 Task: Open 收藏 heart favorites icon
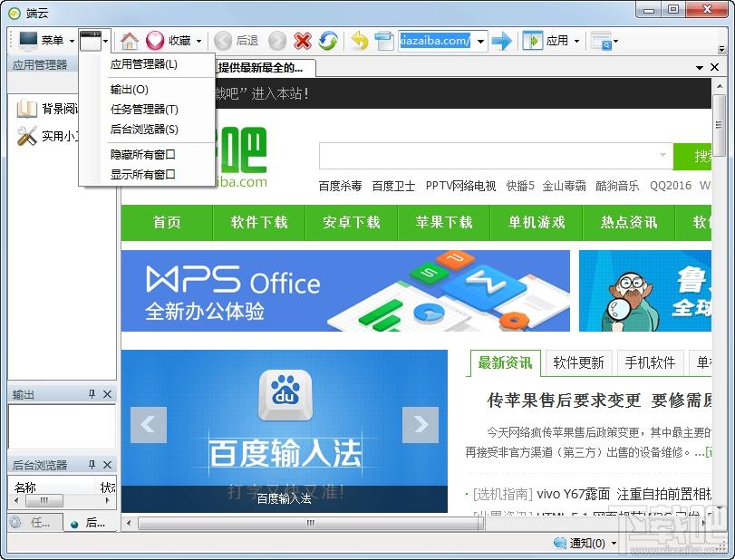pos(155,42)
